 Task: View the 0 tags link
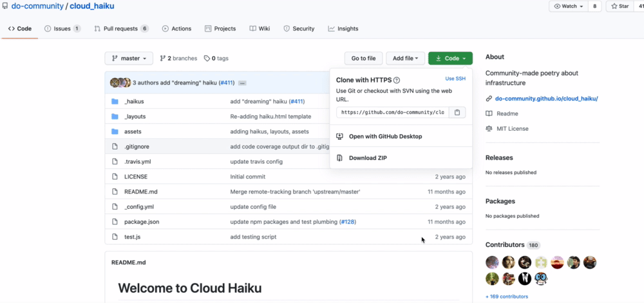[x=216, y=59]
